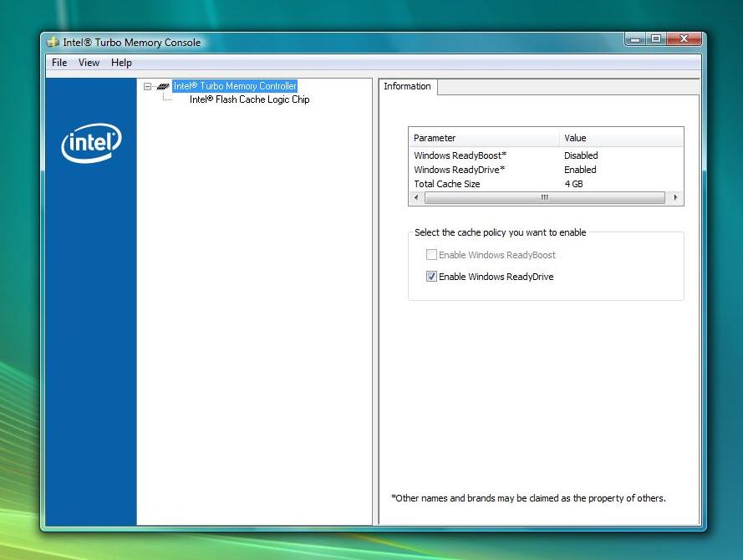Image resolution: width=743 pixels, height=560 pixels.
Task: Click the Intel logo in the blue sidebar
Action: [91, 143]
